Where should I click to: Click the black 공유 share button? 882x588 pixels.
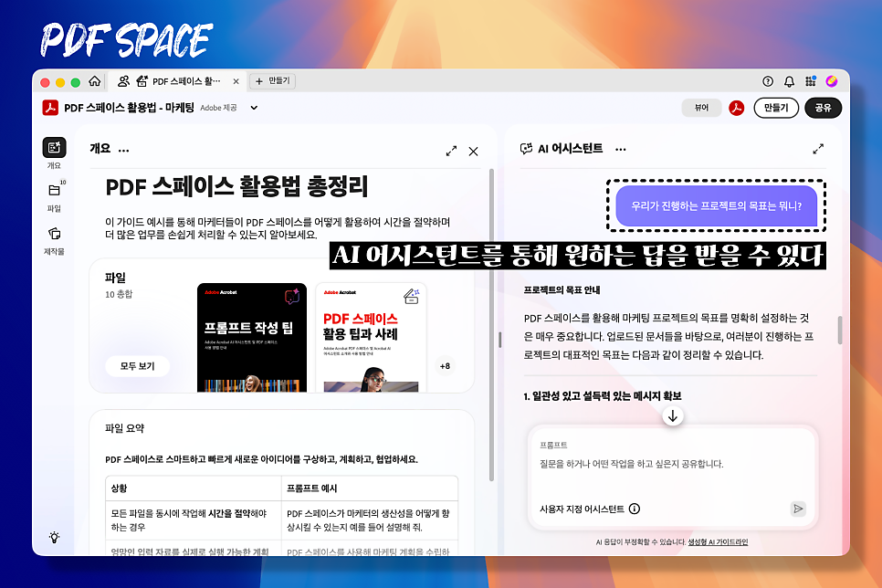pyautogui.click(x=823, y=108)
